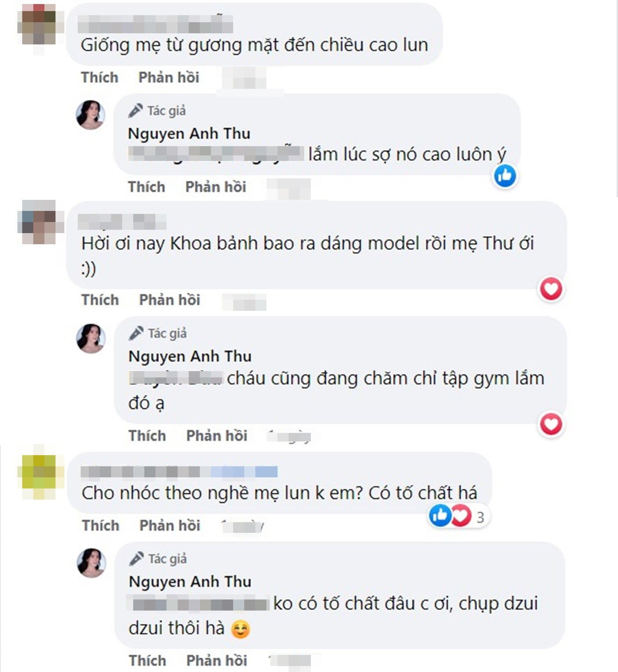Click the pencil 'Tác giả' badge on the first author reply
Image resolution: width=618 pixels, height=672 pixels.
[x=157, y=111]
